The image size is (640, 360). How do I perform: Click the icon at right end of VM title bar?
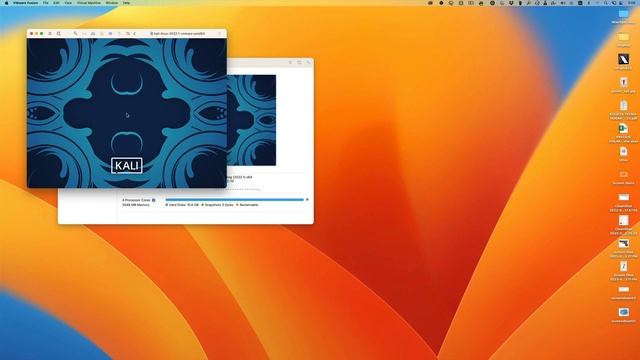click(x=220, y=33)
